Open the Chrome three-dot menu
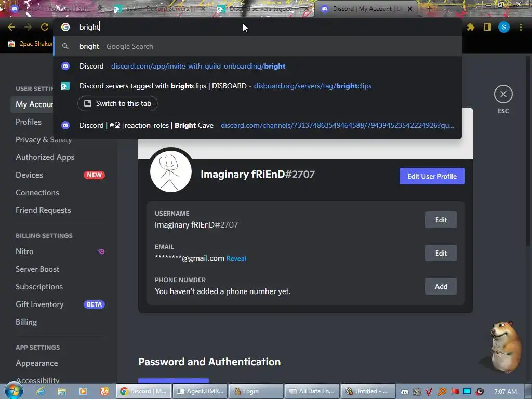Screen dimensions: 532x399 click(521, 27)
